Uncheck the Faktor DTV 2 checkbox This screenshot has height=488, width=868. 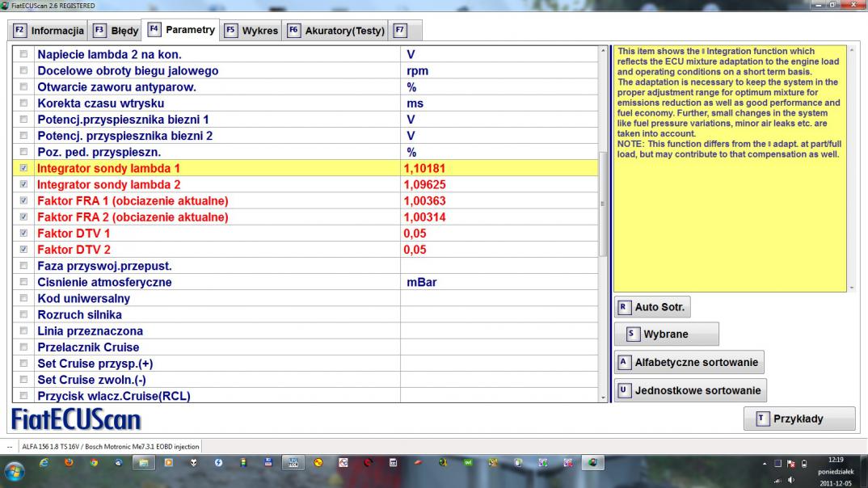coord(23,250)
